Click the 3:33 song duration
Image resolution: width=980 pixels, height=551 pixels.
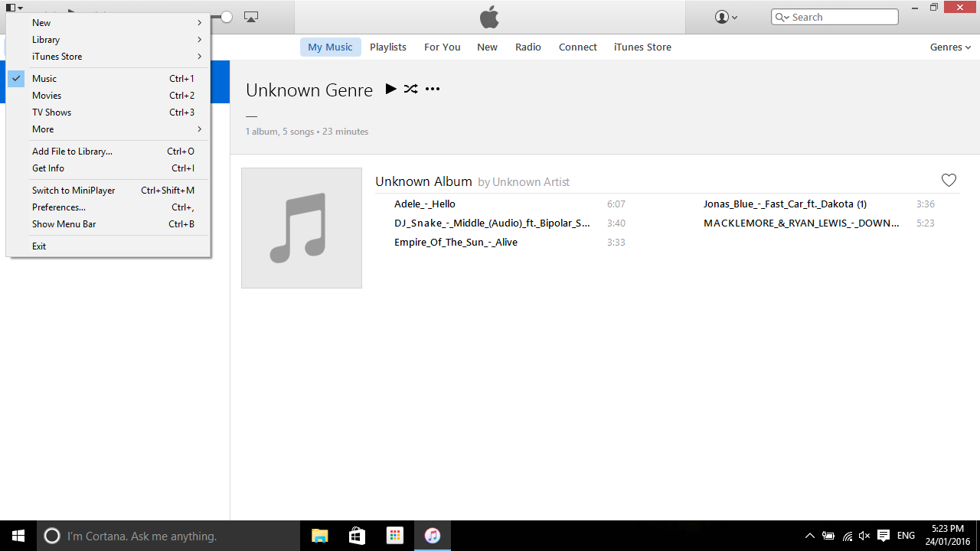point(616,243)
